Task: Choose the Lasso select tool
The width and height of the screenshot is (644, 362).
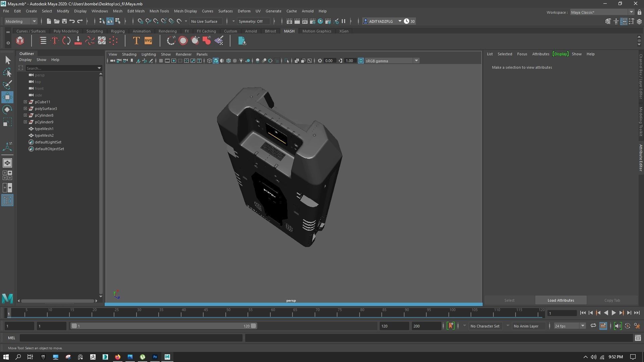Action: pyautogui.click(x=7, y=72)
